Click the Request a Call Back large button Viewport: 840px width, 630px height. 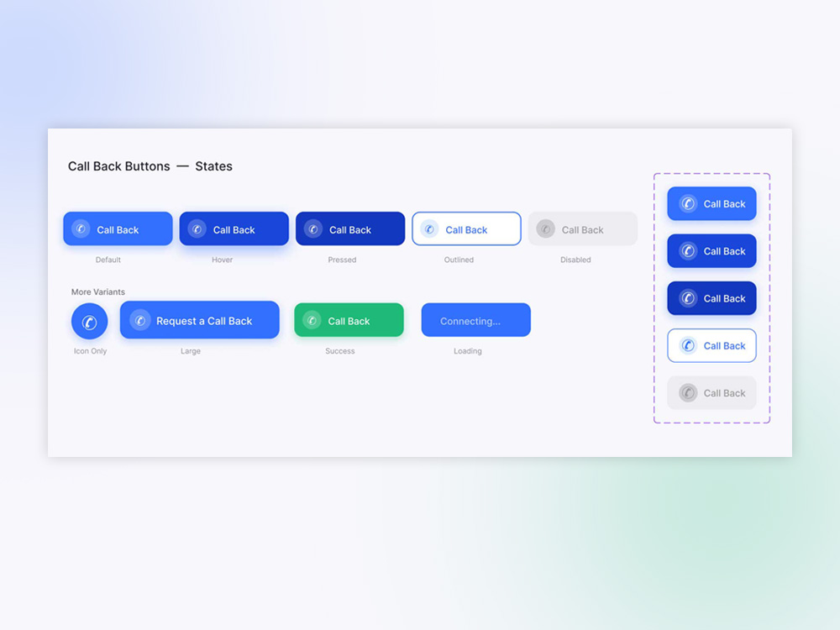pos(200,320)
